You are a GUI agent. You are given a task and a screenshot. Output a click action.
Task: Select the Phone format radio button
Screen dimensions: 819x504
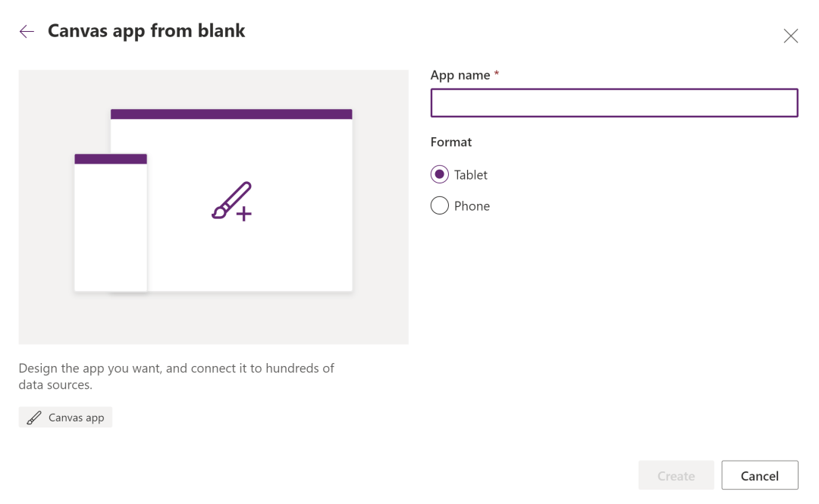click(x=440, y=205)
